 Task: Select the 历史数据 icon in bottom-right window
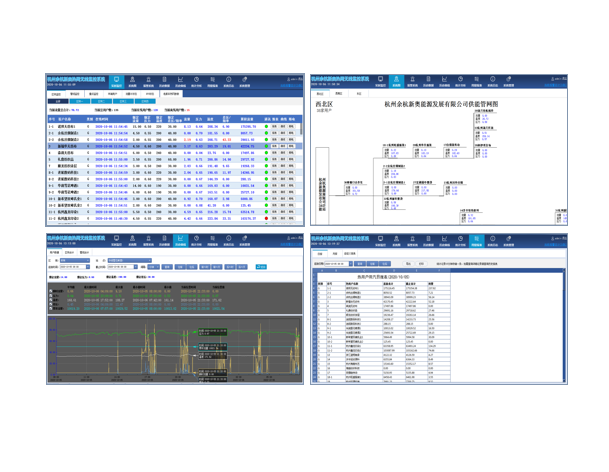(428, 241)
